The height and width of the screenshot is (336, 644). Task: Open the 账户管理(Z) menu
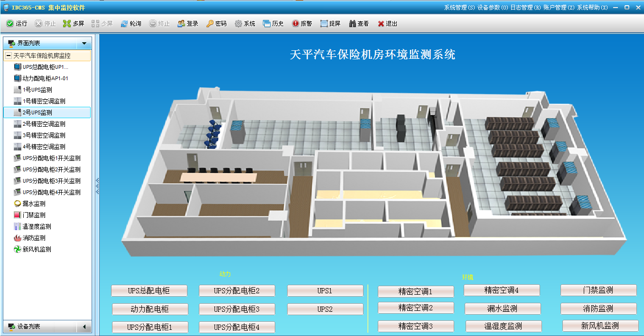[559, 8]
